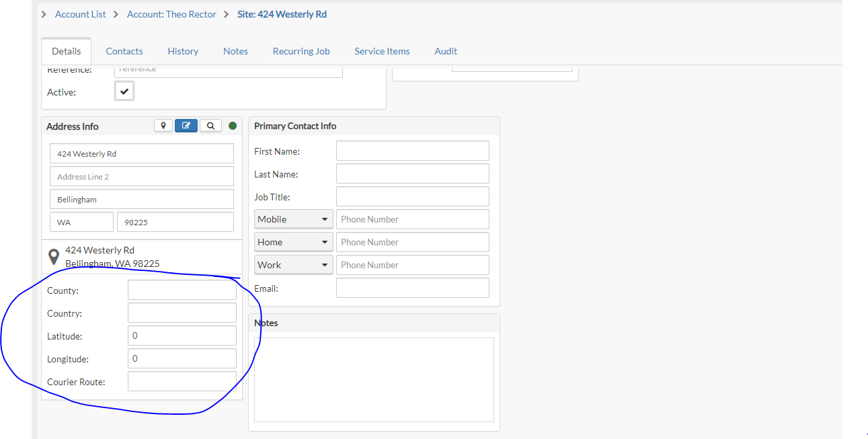The height and width of the screenshot is (439, 868).
Task: View the Audit tab
Action: tap(445, 50)
